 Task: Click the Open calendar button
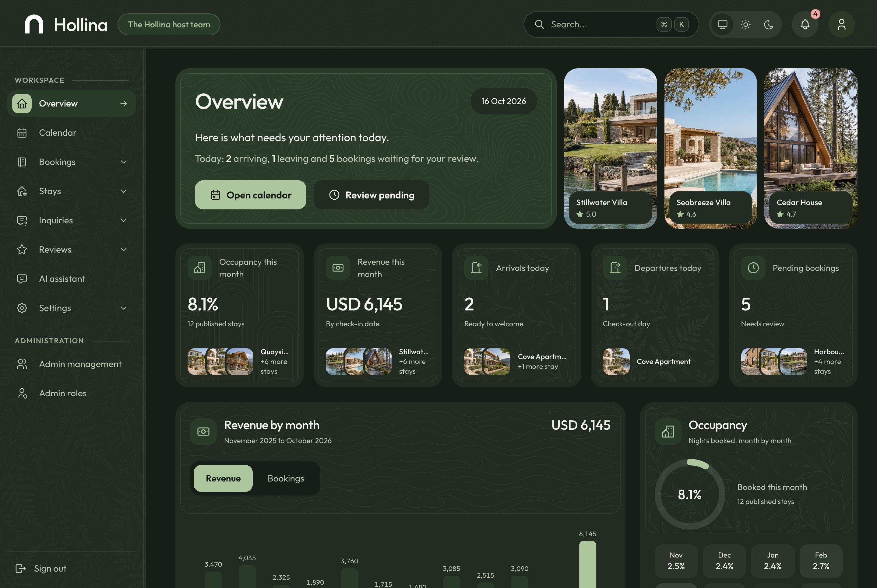point(251,195)
